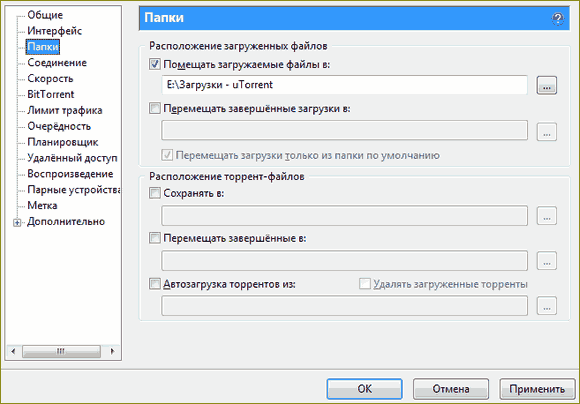
Task: Click the Отмена button
Action: pyautogui.click(x=451, y=389)
